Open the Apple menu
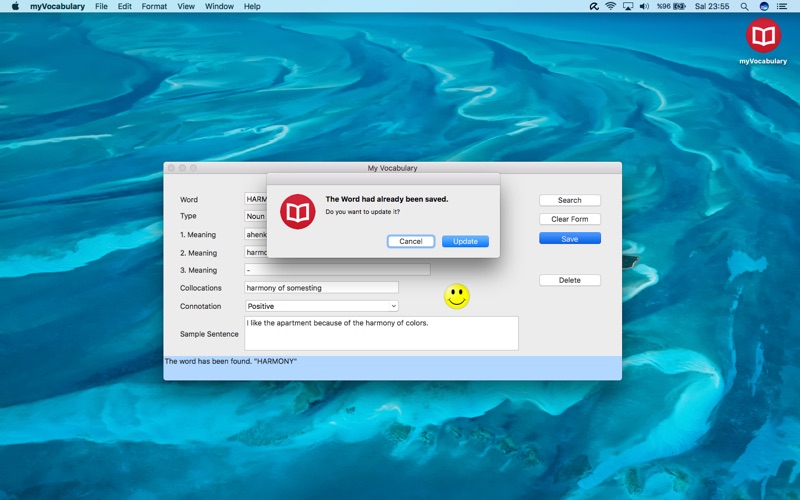800x500 pixels. (15, 6)
